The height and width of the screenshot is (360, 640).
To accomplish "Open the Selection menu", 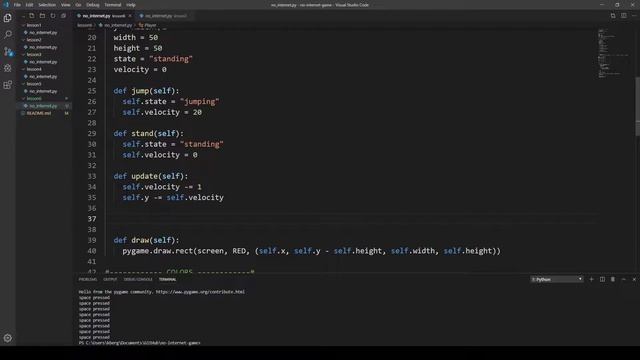I will [47, 5].
